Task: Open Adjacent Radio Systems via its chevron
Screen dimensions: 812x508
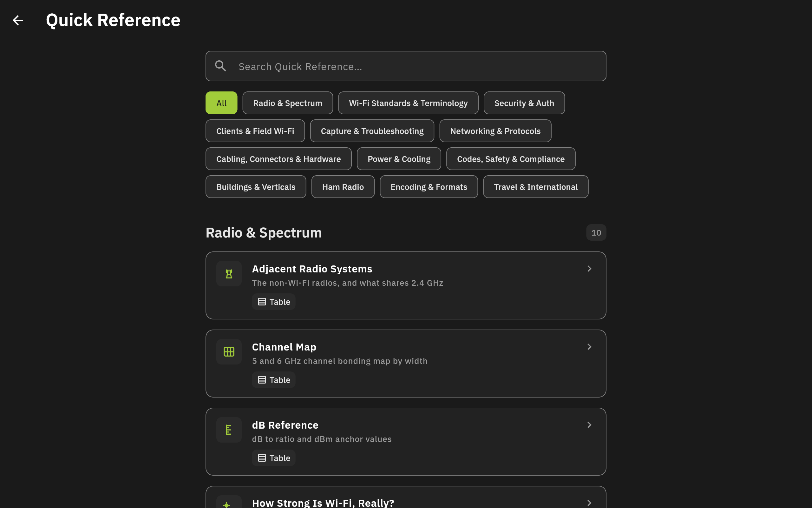Action: click(x=589, y=269)
